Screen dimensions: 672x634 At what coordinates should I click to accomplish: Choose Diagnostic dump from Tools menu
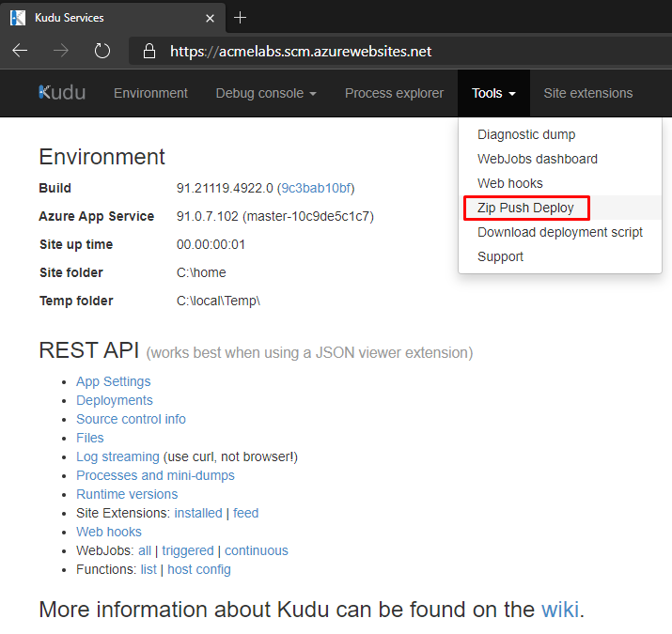pyautogui.click(x=526, y=134)
